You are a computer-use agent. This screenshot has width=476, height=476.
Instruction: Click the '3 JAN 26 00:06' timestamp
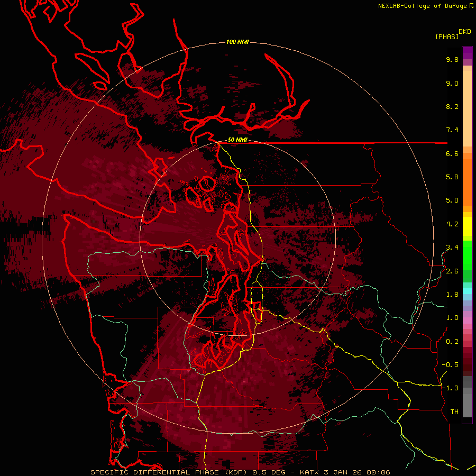click(x=357, y=472)
